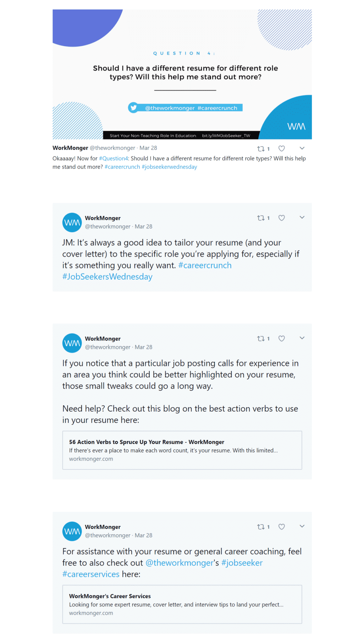
Task: Open the #Question4 hashtag link
Action: point(113,158)
